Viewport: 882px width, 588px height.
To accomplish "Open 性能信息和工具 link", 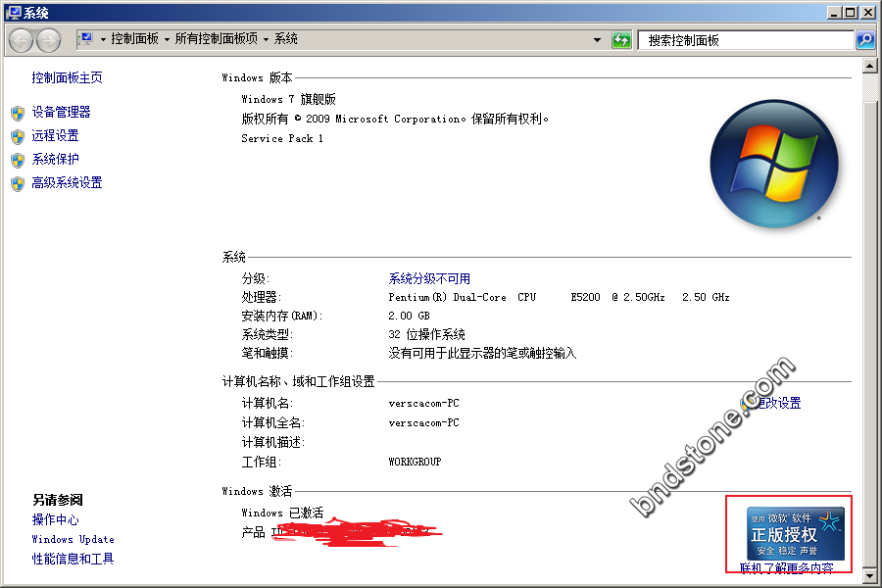I will (73, 559).
